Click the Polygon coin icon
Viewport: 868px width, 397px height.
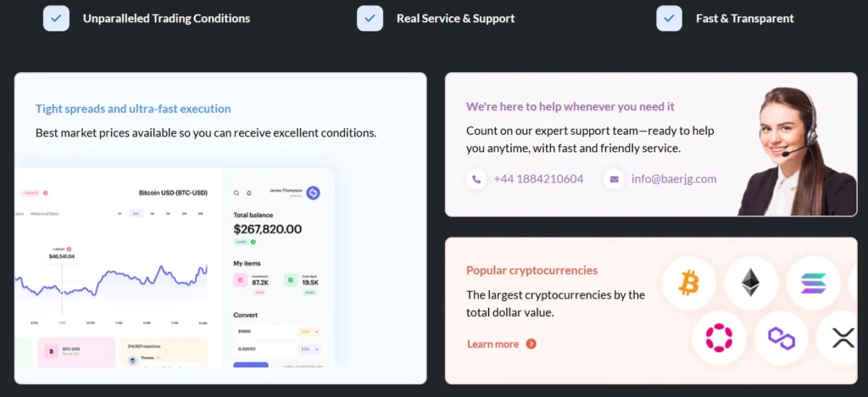(x=782, y=338)
